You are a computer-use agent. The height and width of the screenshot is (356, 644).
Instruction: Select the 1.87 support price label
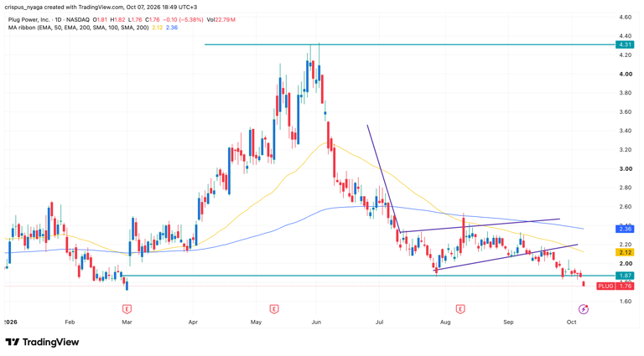coord(625,276)
